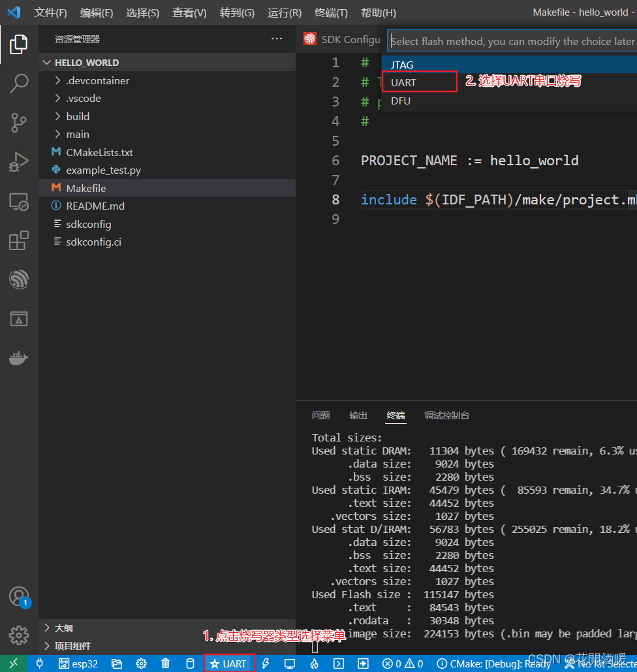Open README.md file
This screenshot has height=672, width=637.
(167, 206)
